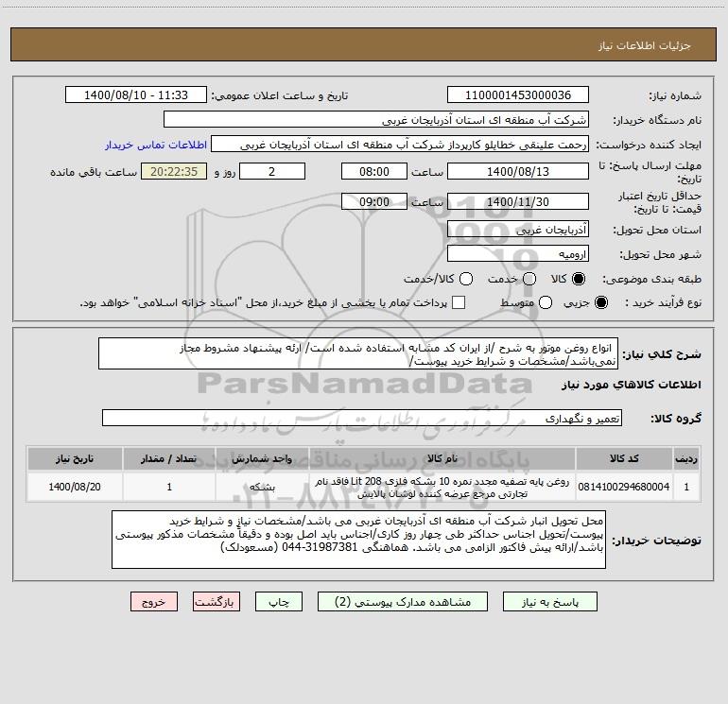
Task: Click the بازگشت back button
Action: pyautogui.click(x=217, y=602)
